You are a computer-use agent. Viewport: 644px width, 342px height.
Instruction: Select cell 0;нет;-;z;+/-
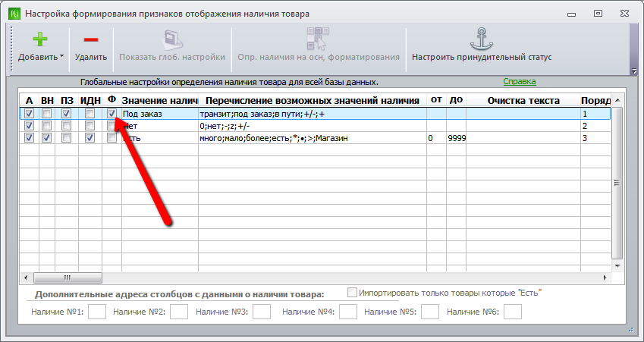313,126
